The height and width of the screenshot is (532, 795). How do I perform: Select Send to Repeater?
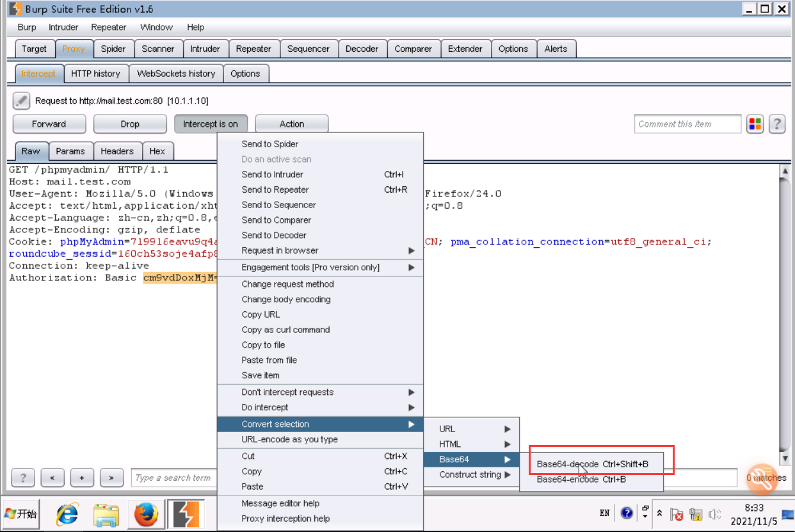coord(320,189)
